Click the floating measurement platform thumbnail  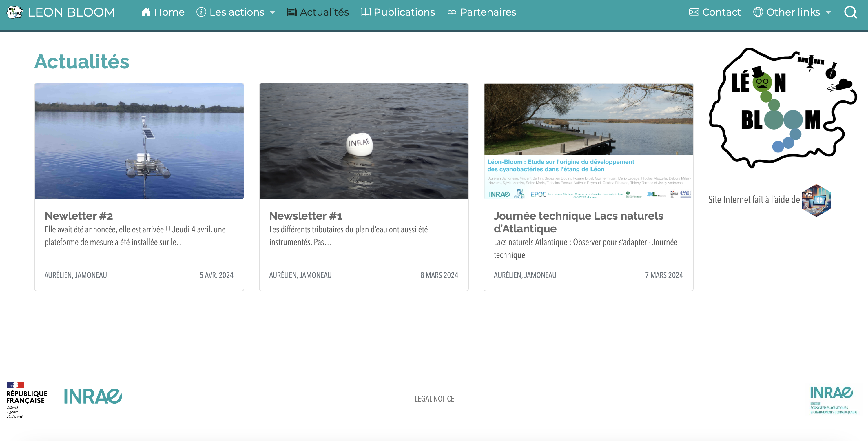(x=139, y=141)
